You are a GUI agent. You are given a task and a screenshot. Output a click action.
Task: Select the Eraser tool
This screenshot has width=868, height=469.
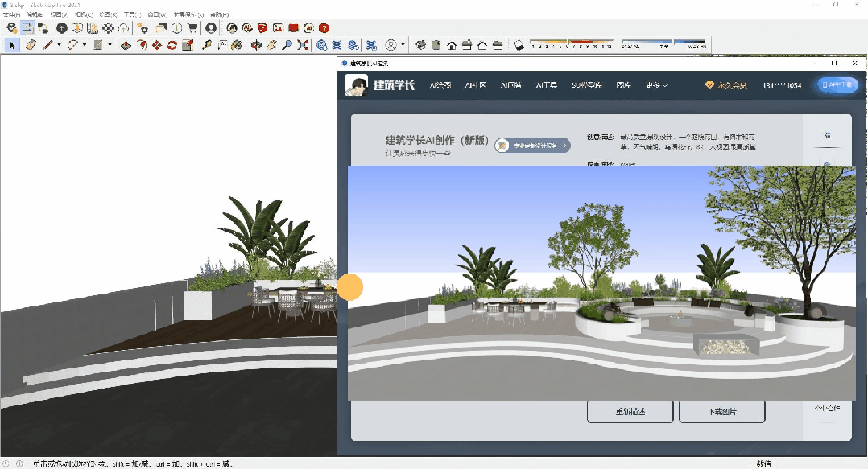click(31, 45)
